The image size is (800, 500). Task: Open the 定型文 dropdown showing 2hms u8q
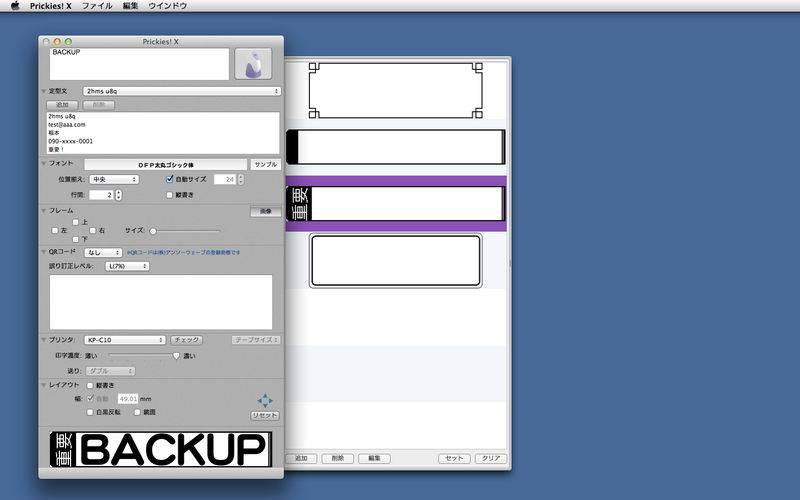(182, 91)
